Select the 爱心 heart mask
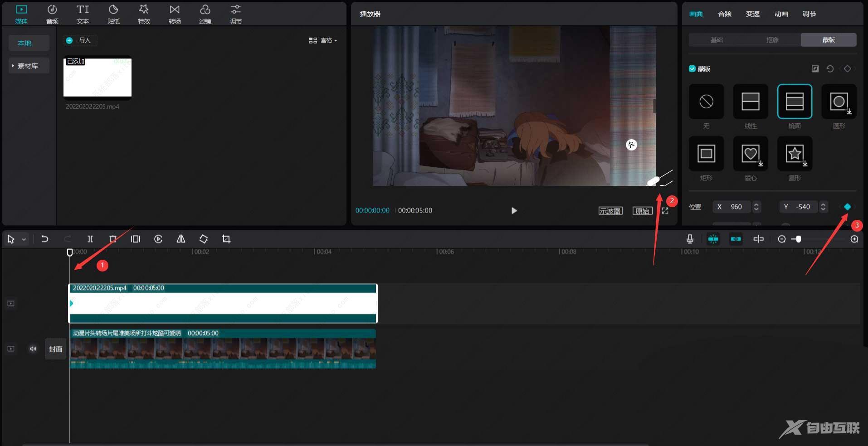The height and width of the screenshot is (446, 868). [751, 154]
